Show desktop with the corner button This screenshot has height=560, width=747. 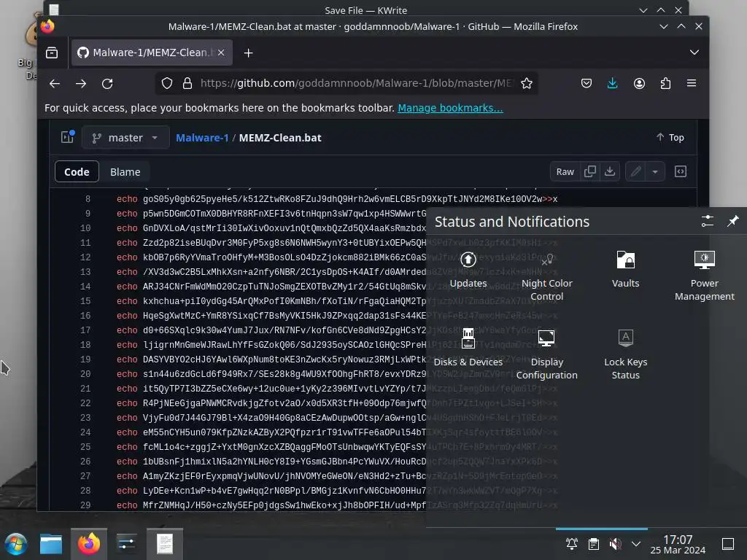pyautogui.click(x=727, y=544)
